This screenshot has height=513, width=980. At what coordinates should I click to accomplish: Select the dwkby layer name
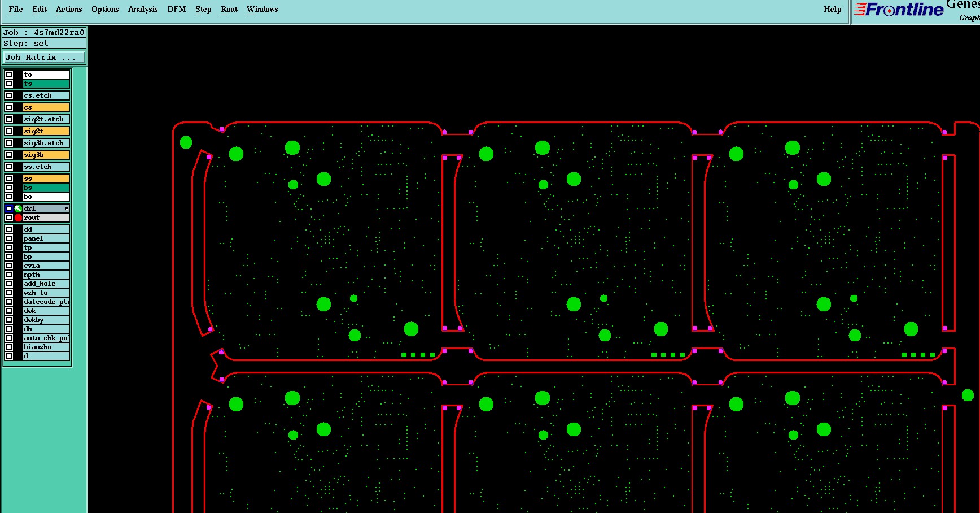[46, 320]
